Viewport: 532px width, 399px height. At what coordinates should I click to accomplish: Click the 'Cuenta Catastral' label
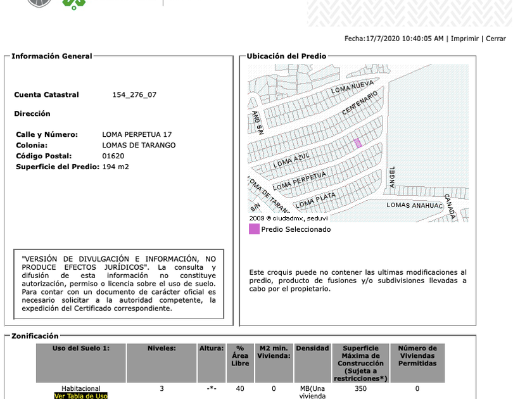click(x=46, y=94)
